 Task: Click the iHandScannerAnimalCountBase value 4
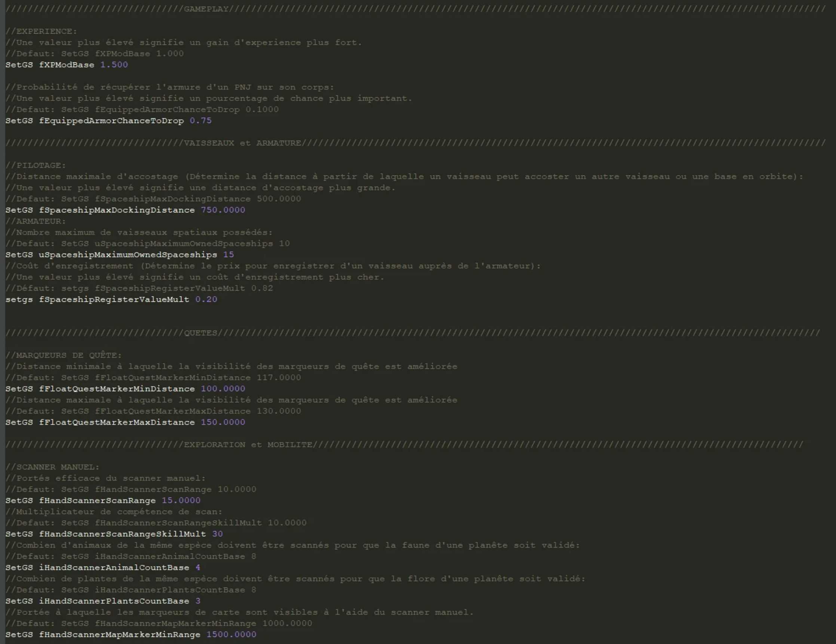198,567
